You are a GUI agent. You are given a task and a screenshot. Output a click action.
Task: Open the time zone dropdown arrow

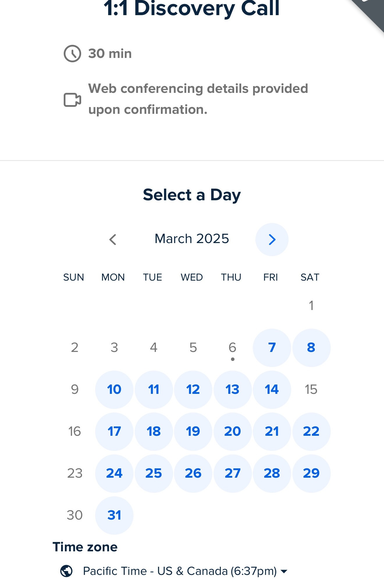coord(284,571)
